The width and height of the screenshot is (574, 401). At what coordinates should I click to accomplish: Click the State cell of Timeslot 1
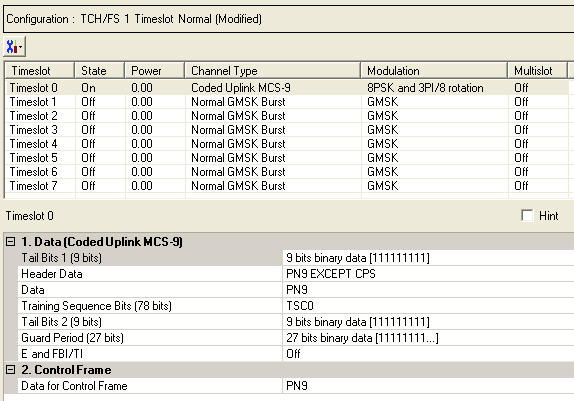tap(100, 102)
